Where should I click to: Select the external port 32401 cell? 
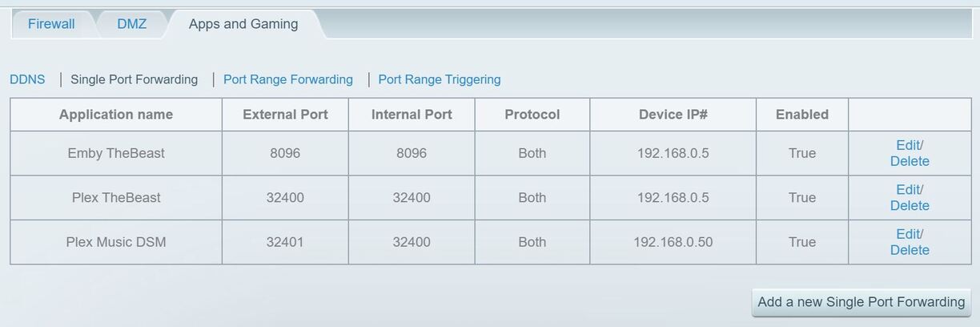pos(285,242)
